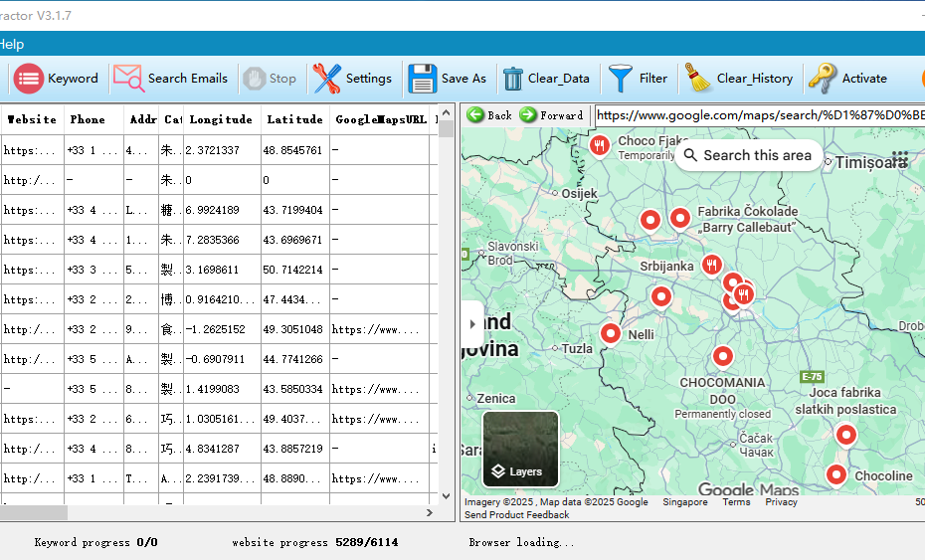This screenshot has height=560, width=925.
Task: Click the Save As floppy icon
Action: pos(423,79)
